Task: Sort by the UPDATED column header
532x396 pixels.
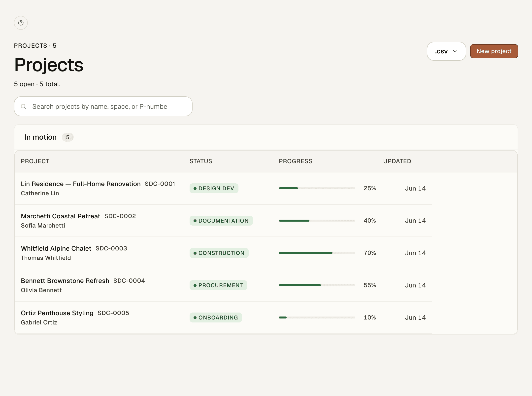Action: click(397, 161)
